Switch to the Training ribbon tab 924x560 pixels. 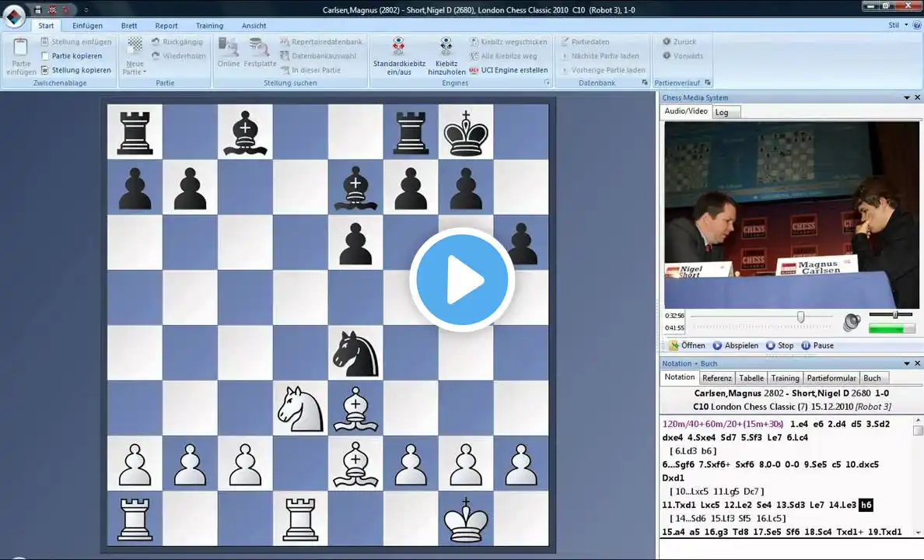click(209, 26)
